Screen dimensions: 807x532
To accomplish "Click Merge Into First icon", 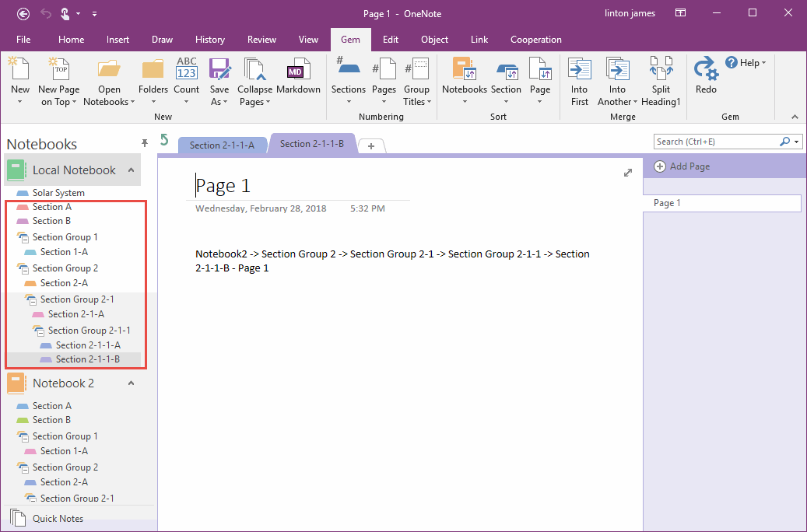I will coord(580,69).
